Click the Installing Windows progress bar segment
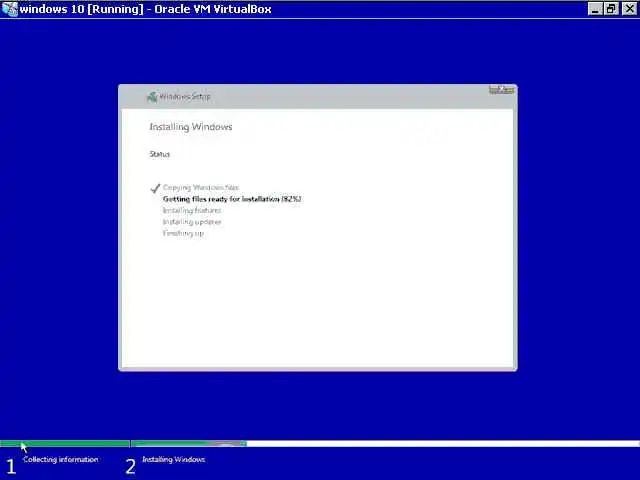 pyautogui.click(x=385, y=444)
